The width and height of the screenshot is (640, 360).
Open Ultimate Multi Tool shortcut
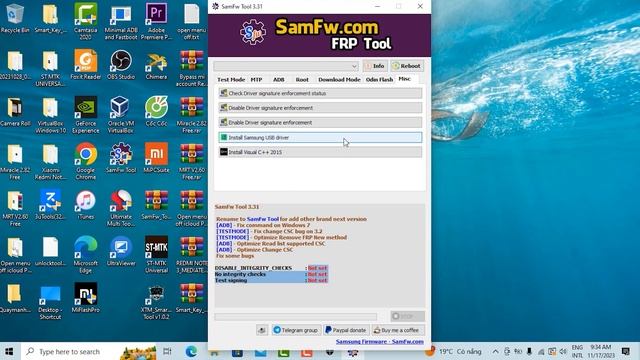121,208
